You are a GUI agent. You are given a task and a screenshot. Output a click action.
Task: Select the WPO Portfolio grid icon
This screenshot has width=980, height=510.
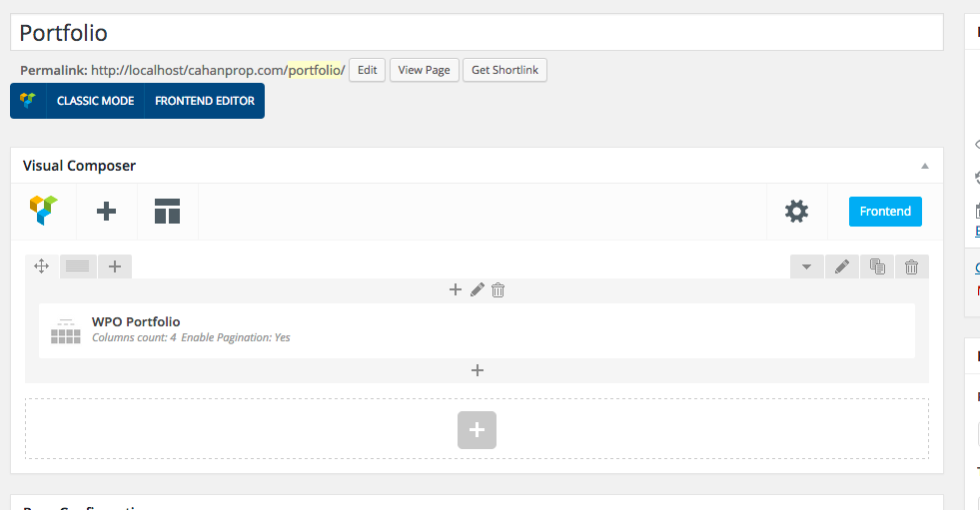(x=66, y=330)
